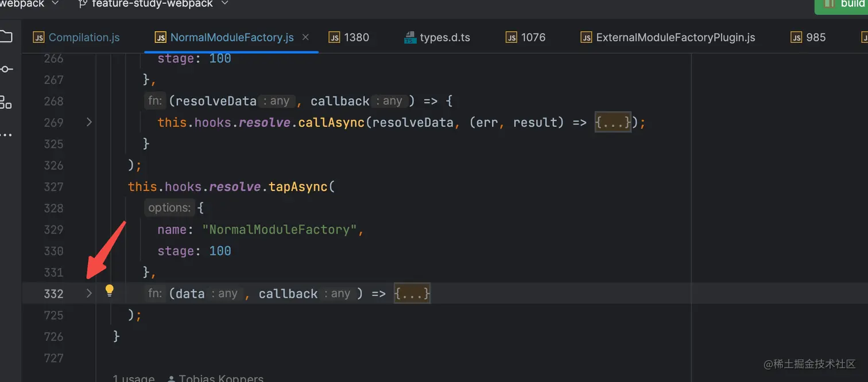This screenshot has height=382, width=868.
Task: Click the JS file icon on Compilation.js tab
Action: click(38, 37)
